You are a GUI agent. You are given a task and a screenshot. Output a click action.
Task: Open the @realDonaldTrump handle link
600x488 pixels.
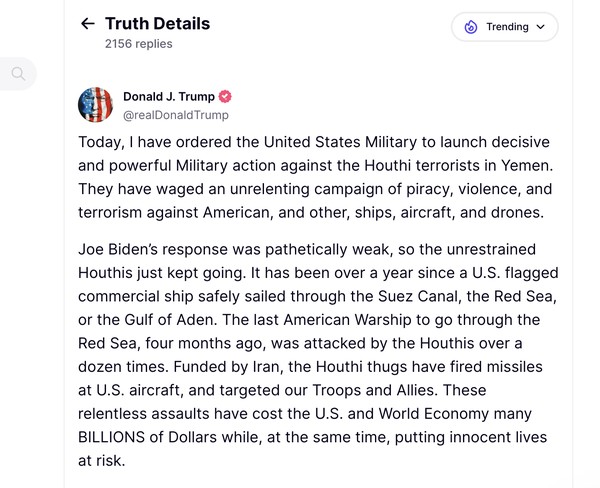click(175, 115)
